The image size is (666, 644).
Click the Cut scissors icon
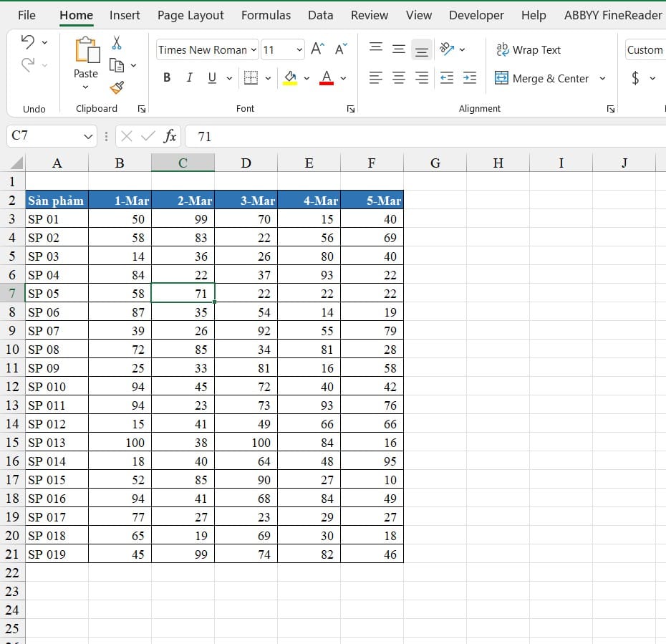point(117,43)
